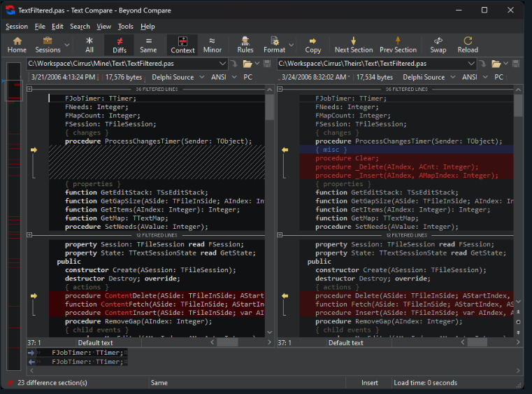Toggle the Same display filter
The height and width of the screenshot is (394, 532).
click(148, 45)
